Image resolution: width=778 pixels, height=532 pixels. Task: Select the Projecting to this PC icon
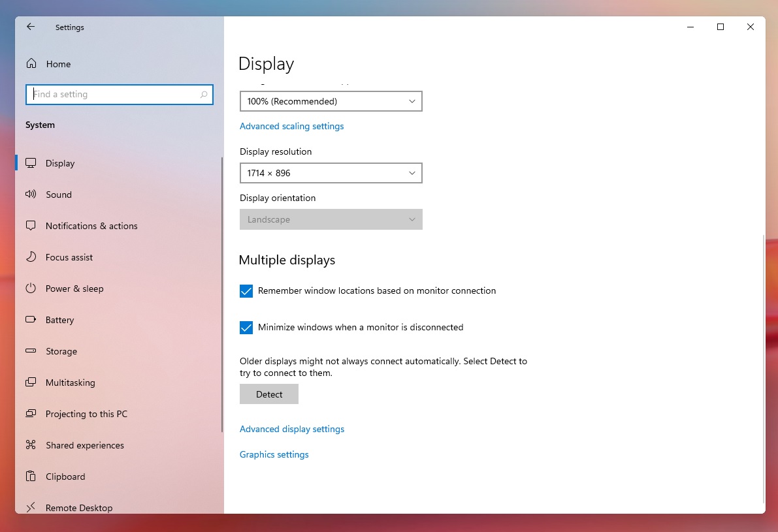coord(31,414)
